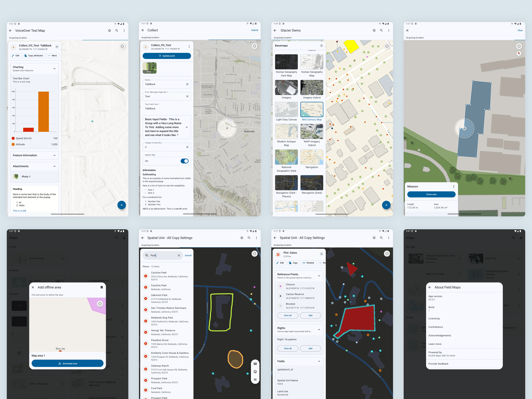The width and height of the screenshot is (532, 399).
Task: Select the Mid-Century Map basemap thumbnail
Action: coord(312,109)
